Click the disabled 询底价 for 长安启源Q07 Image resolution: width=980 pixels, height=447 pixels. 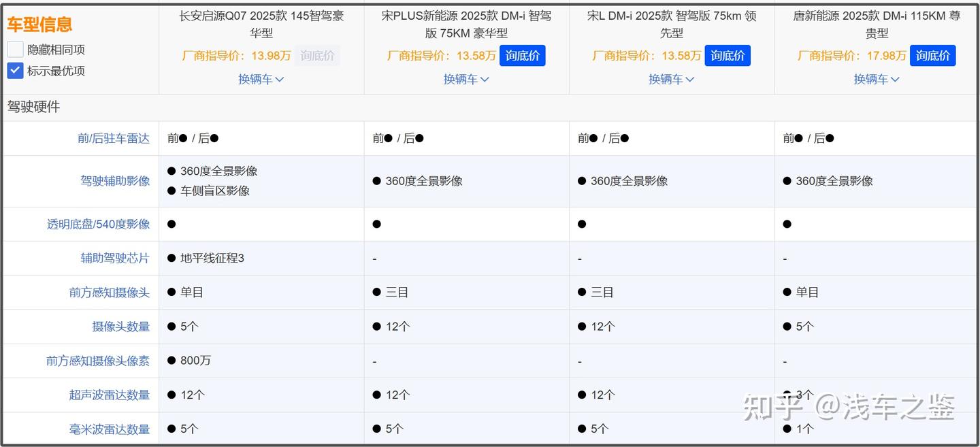point(318,56)
